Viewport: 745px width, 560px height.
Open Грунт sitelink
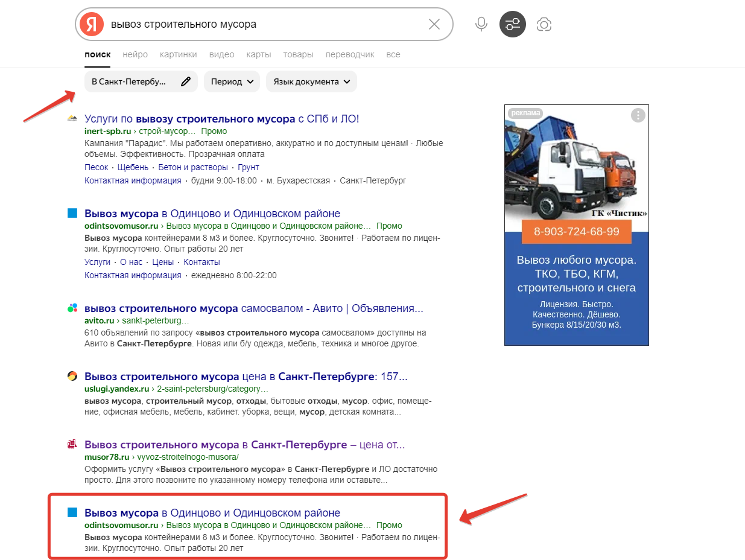(x=249, y=167)
